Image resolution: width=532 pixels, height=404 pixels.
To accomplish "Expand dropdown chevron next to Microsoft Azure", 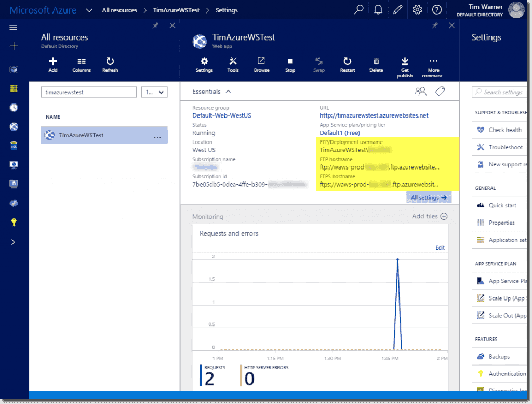I will coord(89,10).
